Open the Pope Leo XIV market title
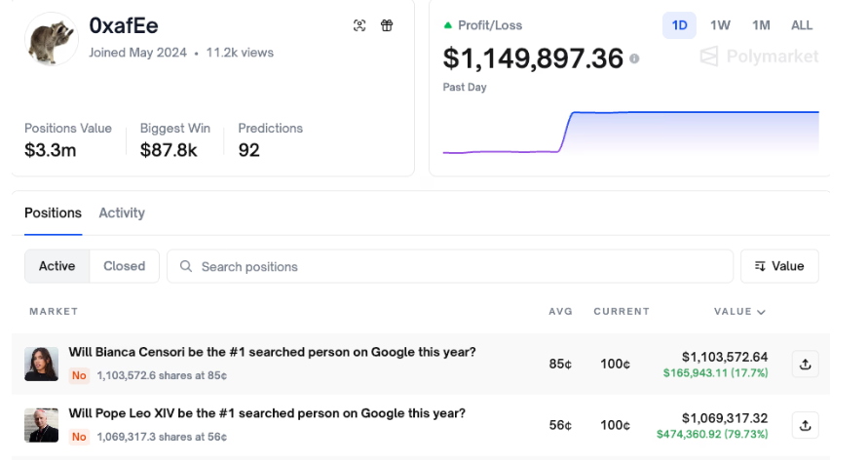 pos(267,413)
